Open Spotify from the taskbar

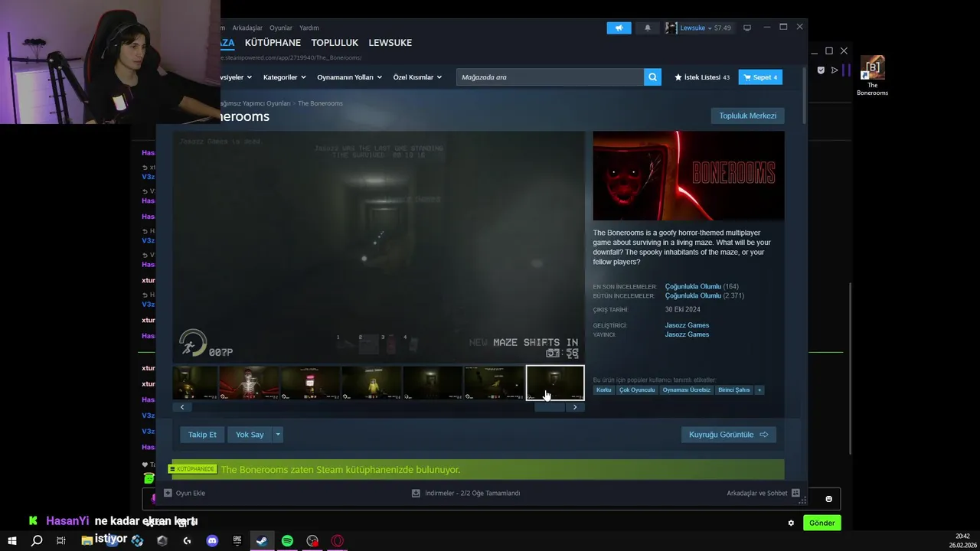click(287, 540)
